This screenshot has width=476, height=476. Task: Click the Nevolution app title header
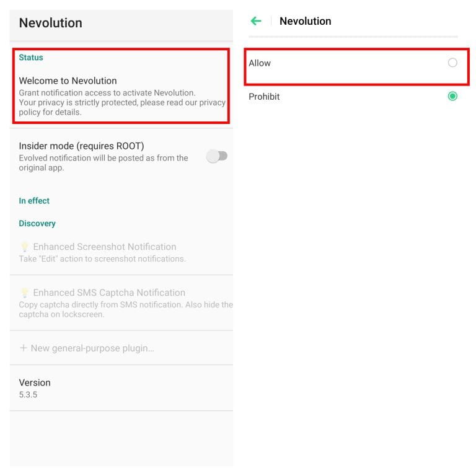point(50,23)
